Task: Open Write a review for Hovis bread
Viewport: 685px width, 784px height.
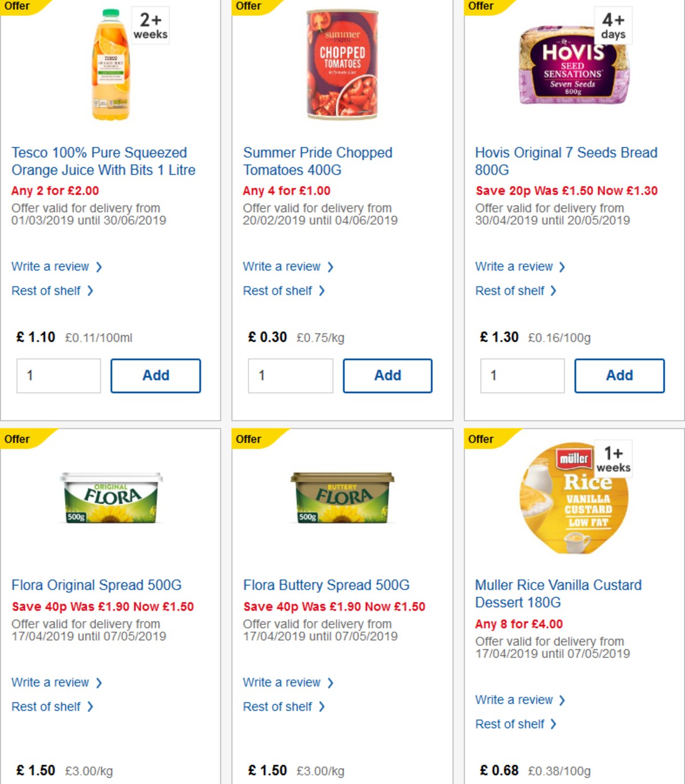Action: coord(514,266)
